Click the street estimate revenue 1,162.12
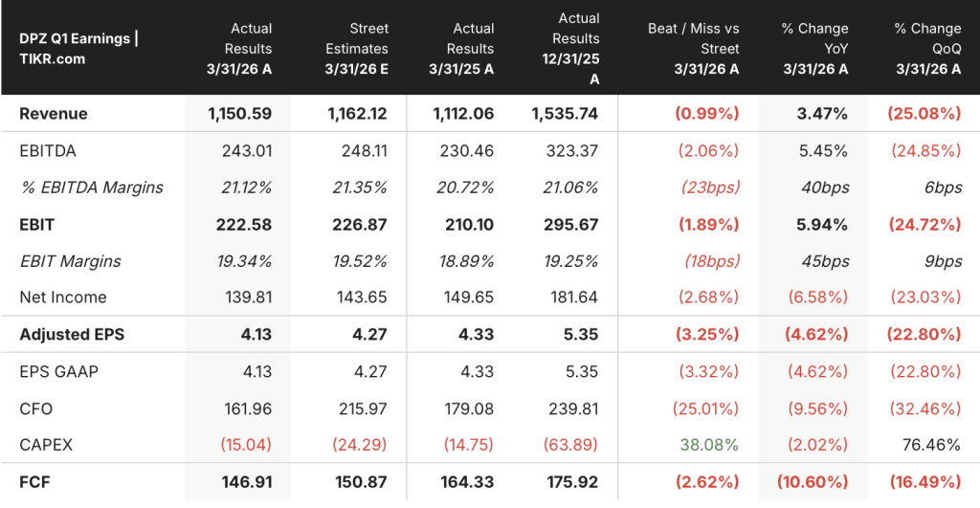980x508 pixels. click(x=358, y=114)
